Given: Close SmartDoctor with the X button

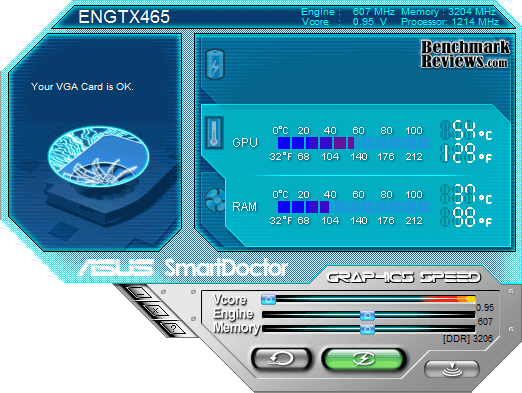Looking at the screenshot, I should pyautogui.click(x=156, y=310).
